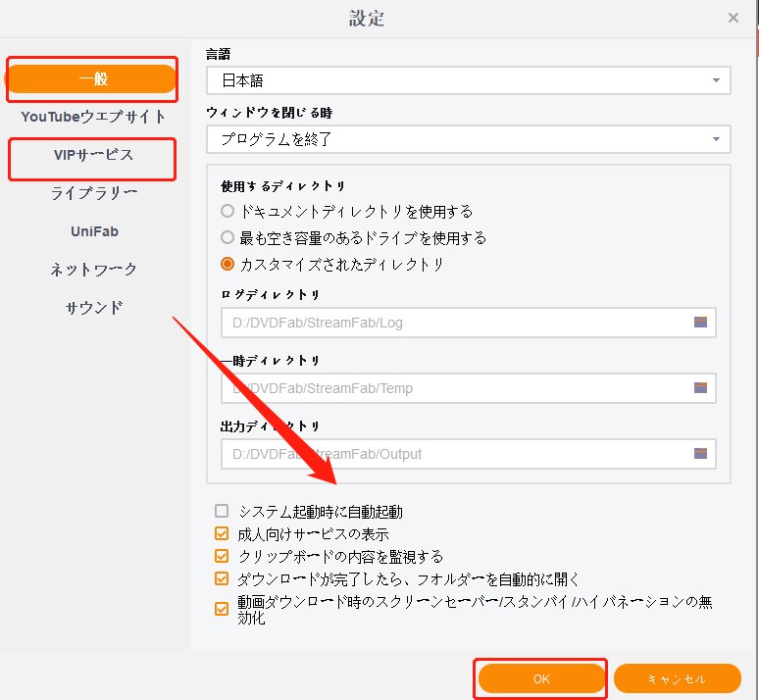Close the 設定 dialog with X
Image resolution: width=759 pixels, height=700 pixels.
coord(734,18)
